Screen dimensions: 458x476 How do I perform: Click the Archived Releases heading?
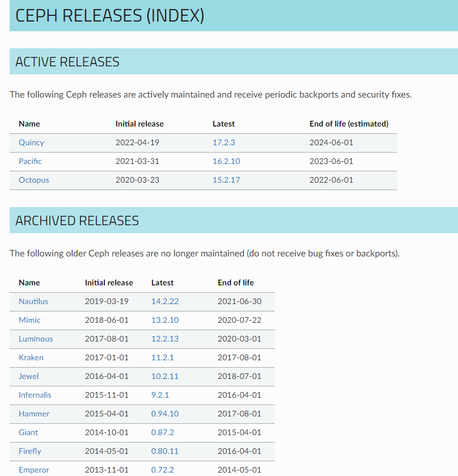pos(77,221)
